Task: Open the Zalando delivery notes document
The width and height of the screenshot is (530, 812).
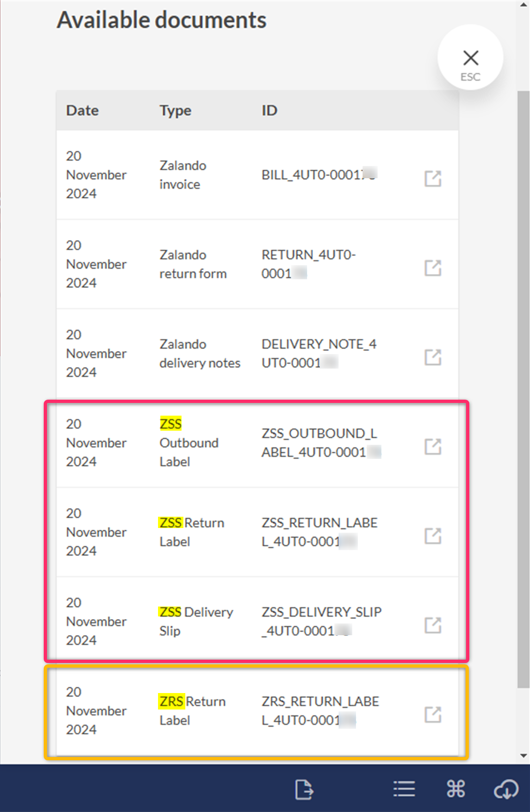Action: (433, 357)
